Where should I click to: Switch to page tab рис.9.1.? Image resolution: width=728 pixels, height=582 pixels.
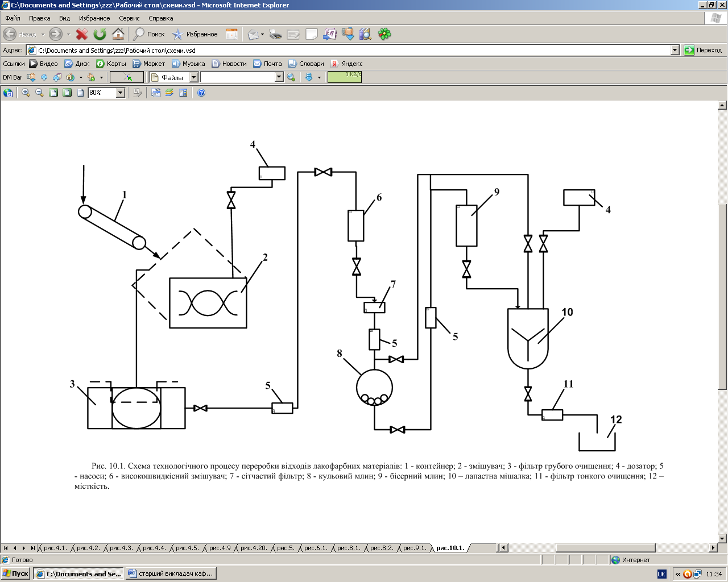[415, 548]
